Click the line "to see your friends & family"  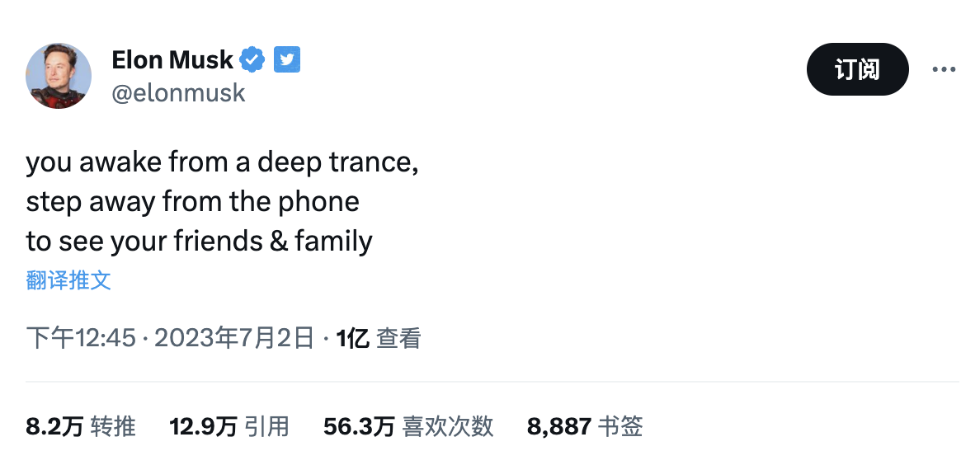(199, 241)
